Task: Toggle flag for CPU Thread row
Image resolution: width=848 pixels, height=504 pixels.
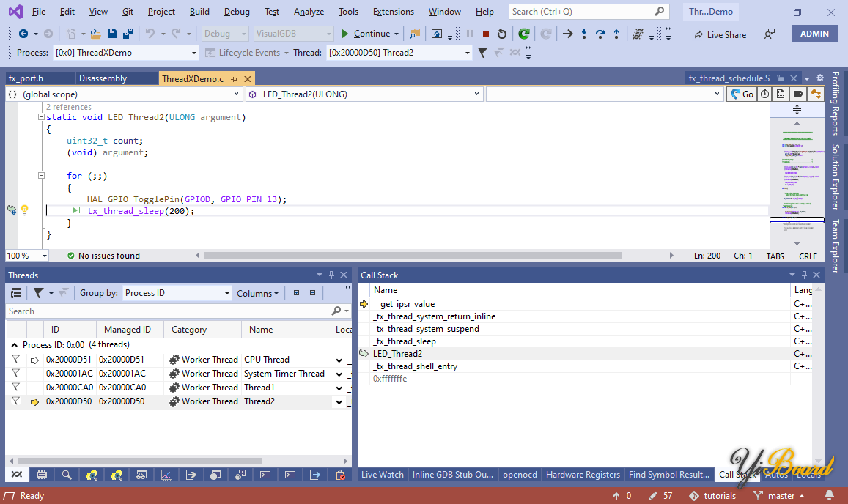Action: (15, 359)
